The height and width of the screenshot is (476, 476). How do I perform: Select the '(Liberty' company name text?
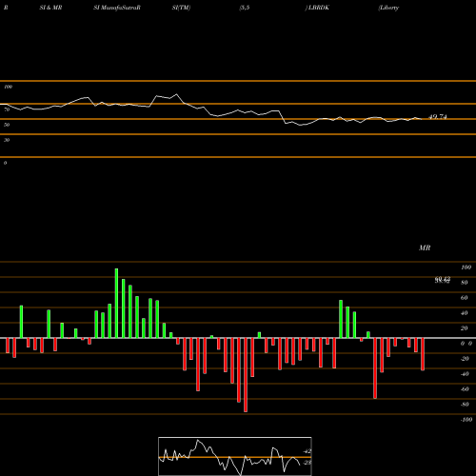point(388,8)
